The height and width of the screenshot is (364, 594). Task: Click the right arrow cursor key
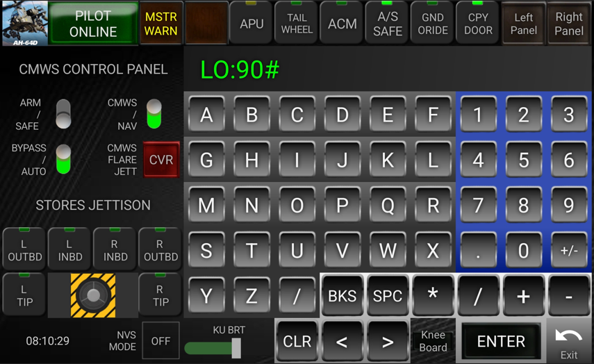[x=388, y=341]
